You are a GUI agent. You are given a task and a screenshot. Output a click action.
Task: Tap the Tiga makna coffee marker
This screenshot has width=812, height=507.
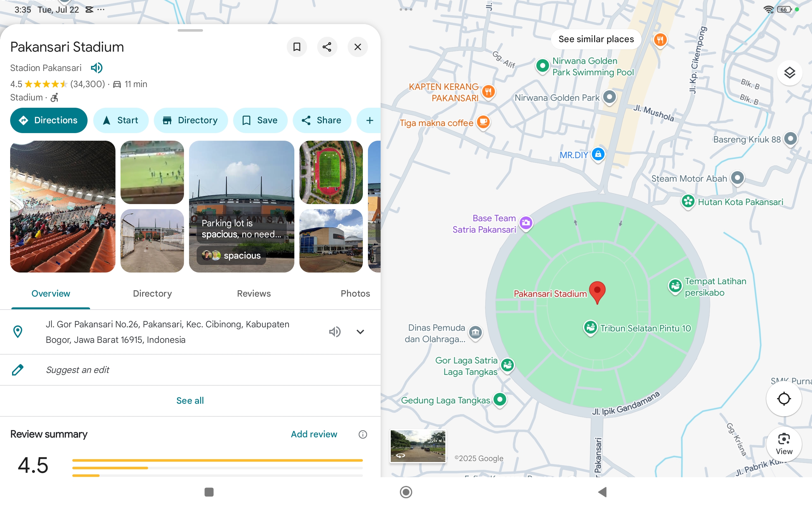click(x=483, y=122)
